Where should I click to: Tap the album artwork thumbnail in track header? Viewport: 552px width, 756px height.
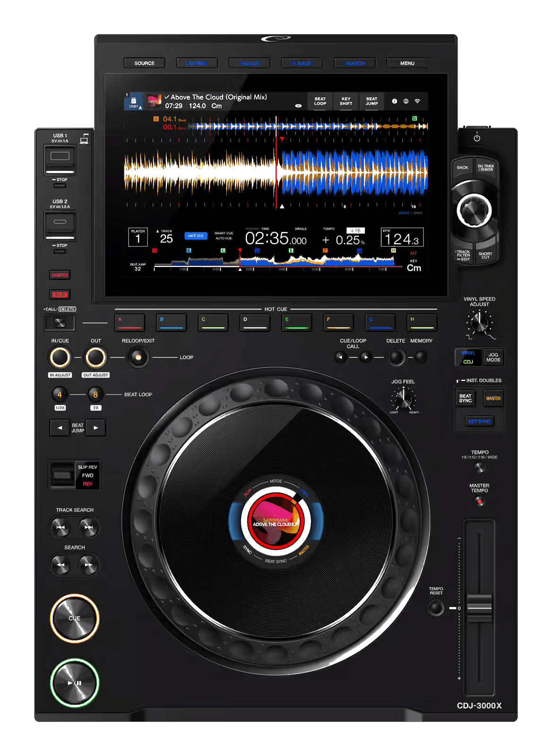tap(154, 101)
